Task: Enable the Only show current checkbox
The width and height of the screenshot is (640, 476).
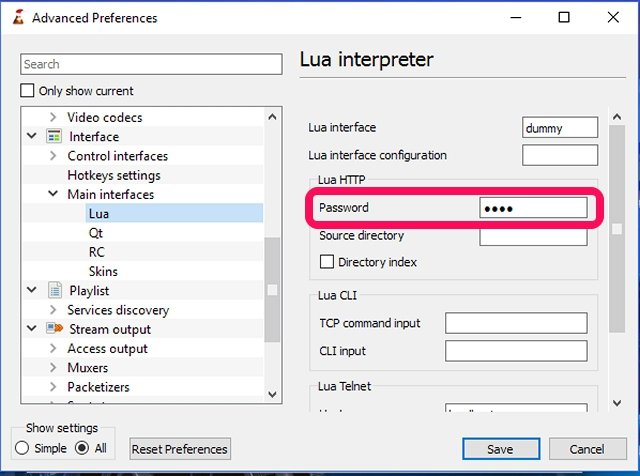Action: point(28,91)
